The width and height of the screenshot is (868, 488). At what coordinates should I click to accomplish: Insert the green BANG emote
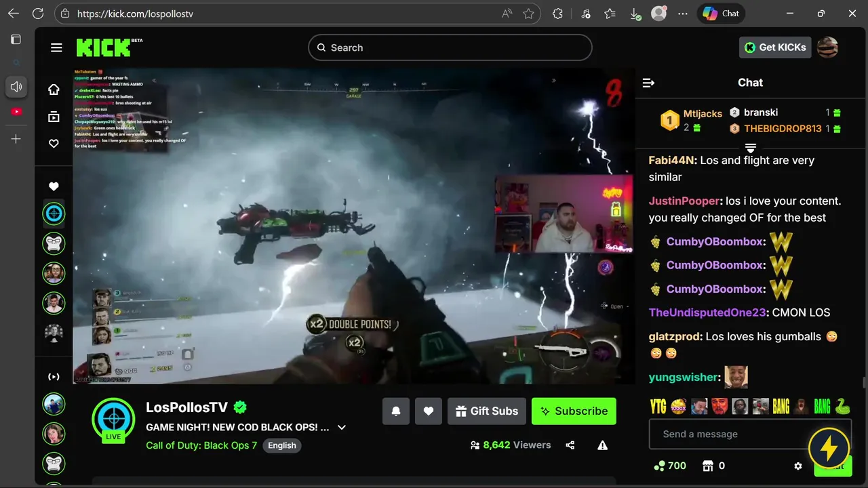click(822, 407)
